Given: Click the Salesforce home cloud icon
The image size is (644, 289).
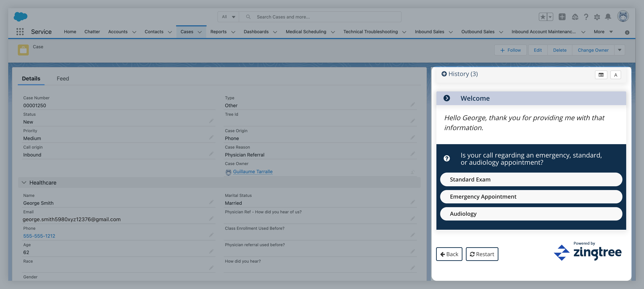Looking at the screenshot, I should coord(22,17).
